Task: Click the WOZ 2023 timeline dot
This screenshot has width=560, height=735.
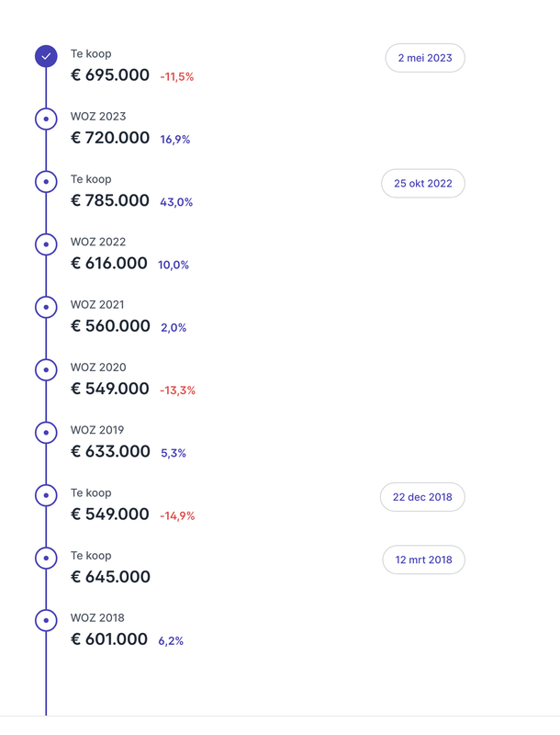Action: tap(46, 119)
